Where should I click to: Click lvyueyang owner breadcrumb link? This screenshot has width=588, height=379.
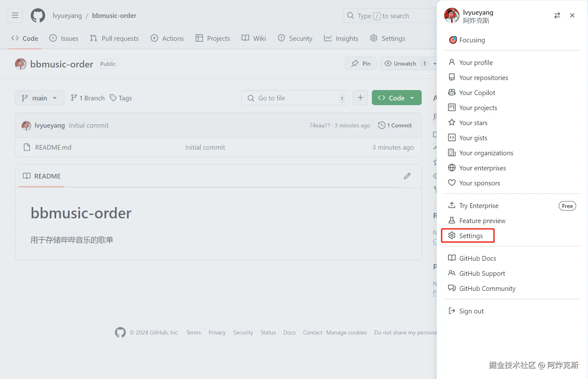[67, 16]
